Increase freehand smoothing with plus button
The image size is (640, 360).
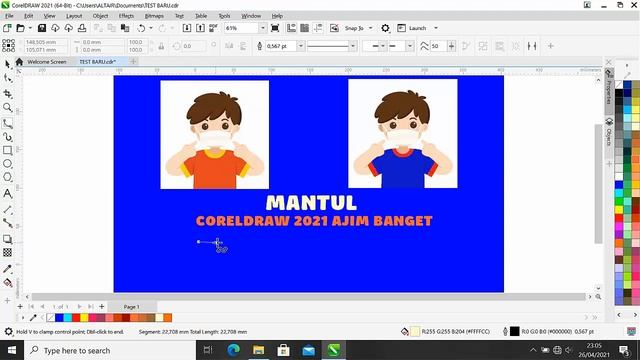451,46
